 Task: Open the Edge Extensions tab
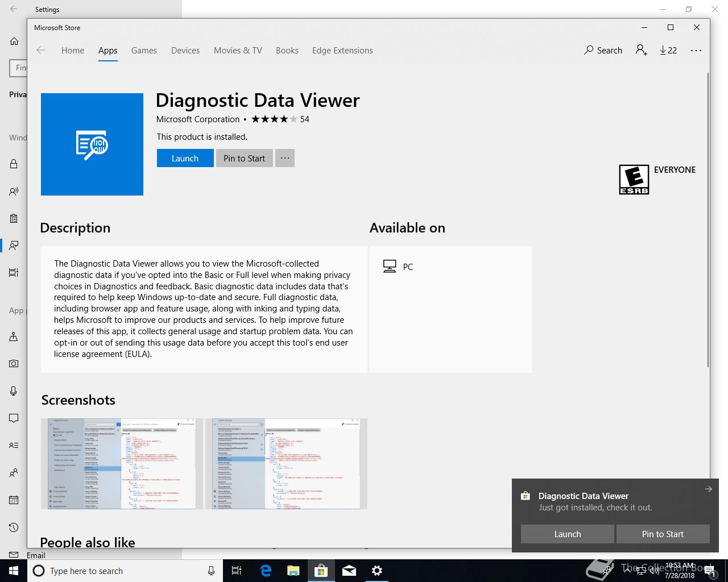pyautogui.click(x=342, y=50)
